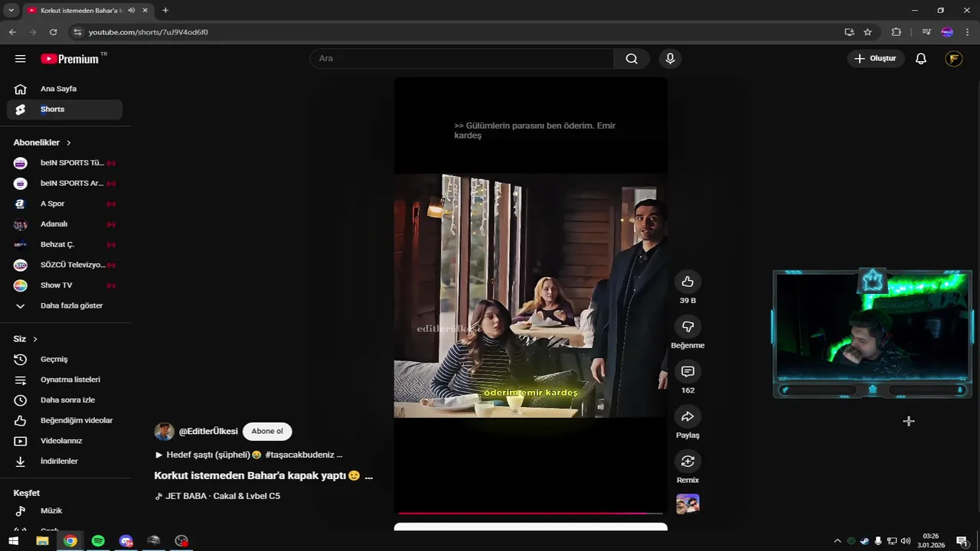This screenshot has height=551, width=980.
Task: Open İndirilenler downloads
Action: point(65,461)
